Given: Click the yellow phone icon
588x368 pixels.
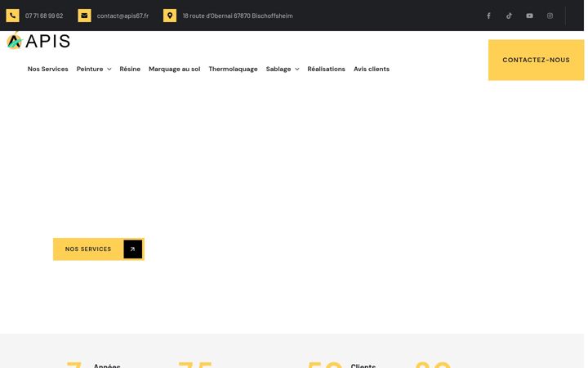Looking at the screenshot, I should click(12, 16).
